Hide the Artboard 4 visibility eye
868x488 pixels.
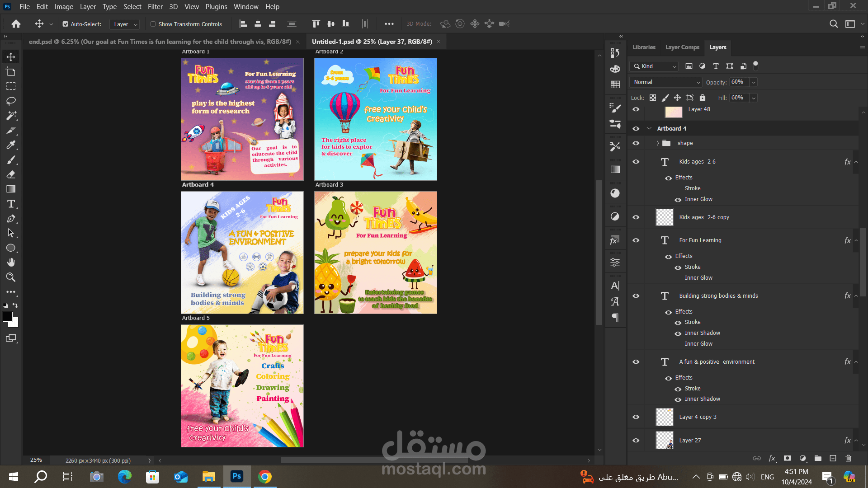pyautogui.click(x=636, y=129)
